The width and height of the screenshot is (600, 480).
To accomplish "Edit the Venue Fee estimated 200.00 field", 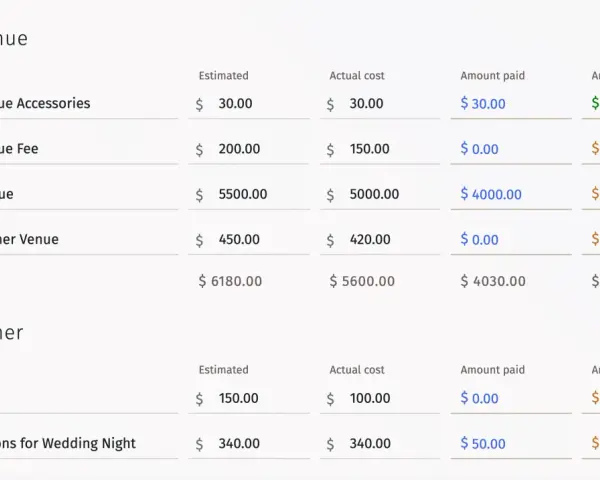I will coord(249,149).
